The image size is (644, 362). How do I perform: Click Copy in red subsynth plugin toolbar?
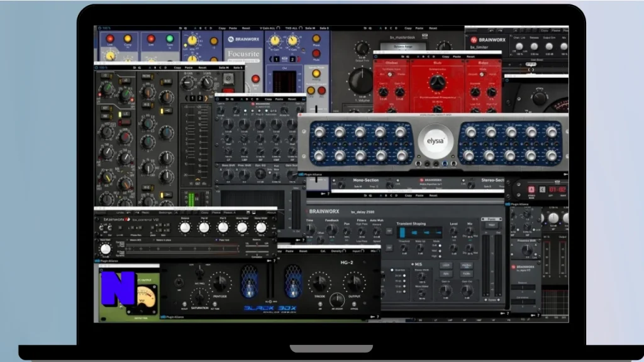click(446, 57)
